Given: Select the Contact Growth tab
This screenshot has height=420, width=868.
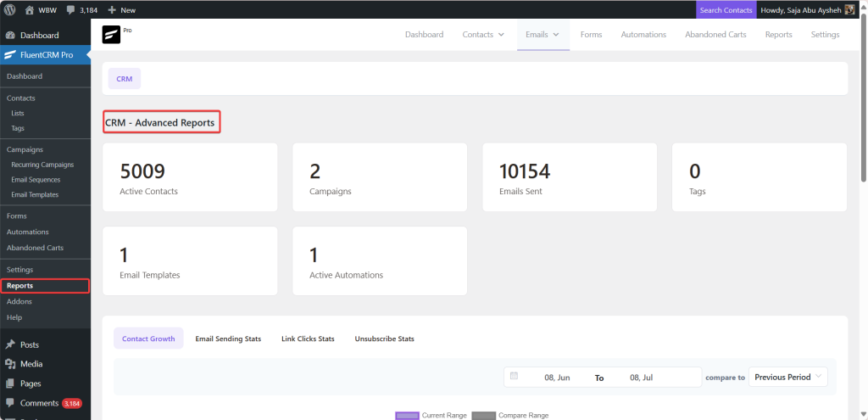Looking at the screenshot, I should (x=148, y=339).
